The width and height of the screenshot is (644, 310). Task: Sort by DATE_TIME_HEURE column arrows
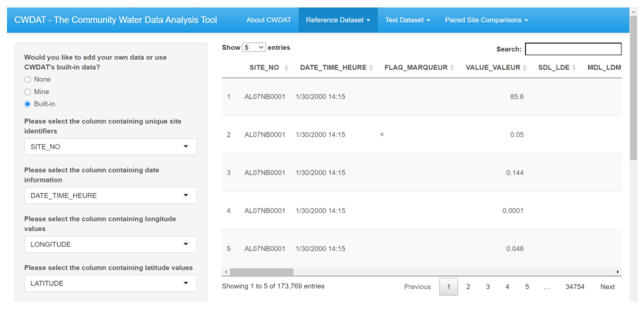(371, 68)
